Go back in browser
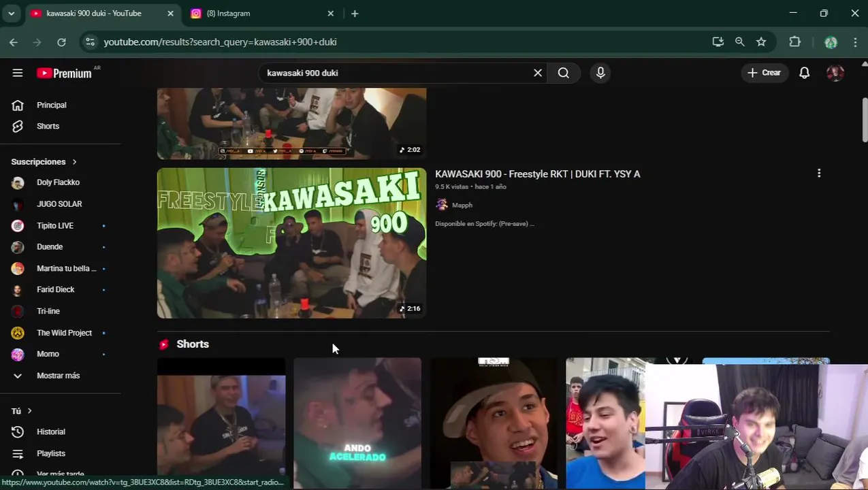The image size is (868, 490). pyautogui.click(x=14, y=42)
